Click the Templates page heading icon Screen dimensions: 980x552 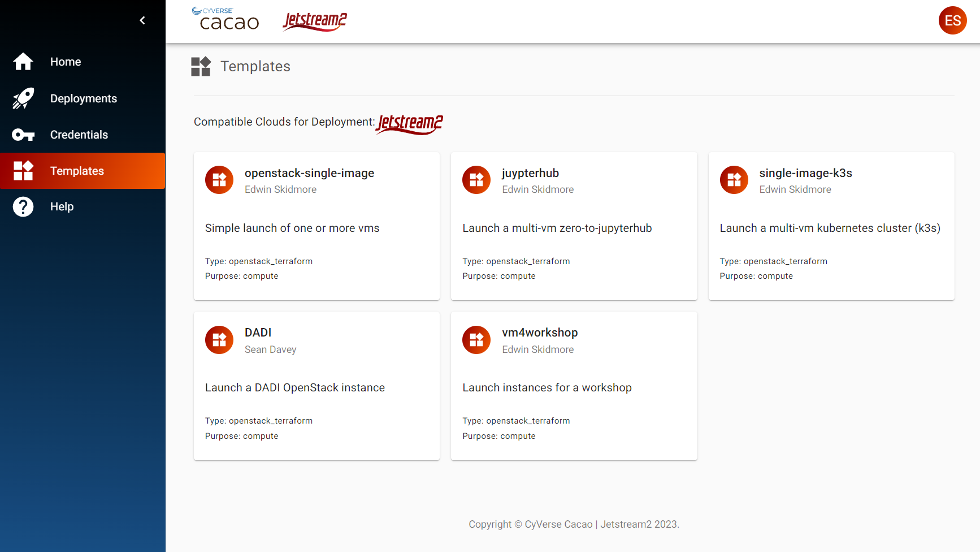tap(201, 67)
